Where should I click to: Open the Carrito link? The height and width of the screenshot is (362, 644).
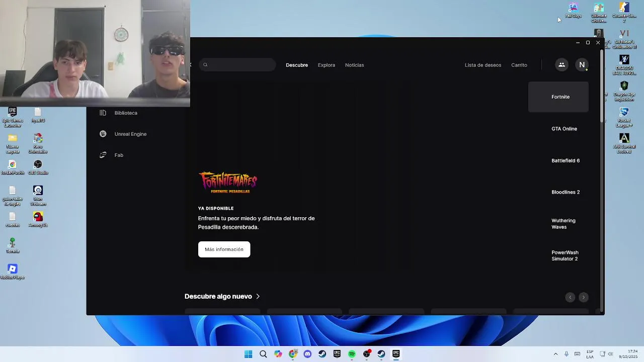(519, 65)
